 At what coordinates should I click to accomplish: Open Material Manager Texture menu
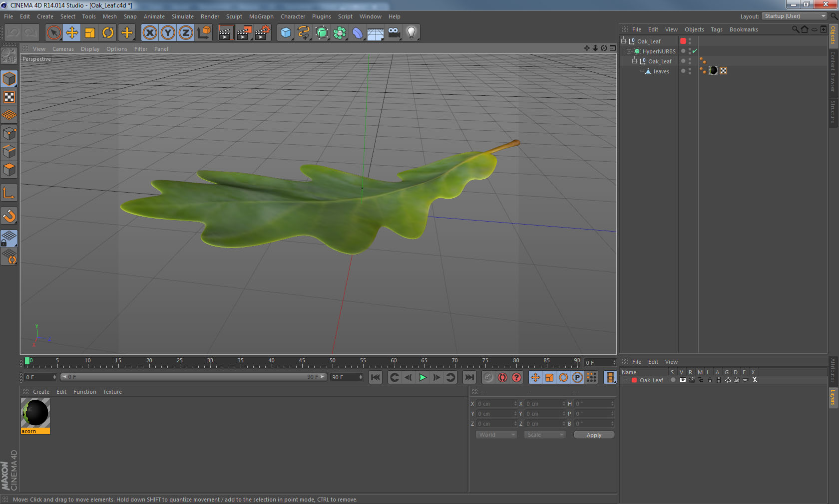pyautogui.click(x=112, y=392)
